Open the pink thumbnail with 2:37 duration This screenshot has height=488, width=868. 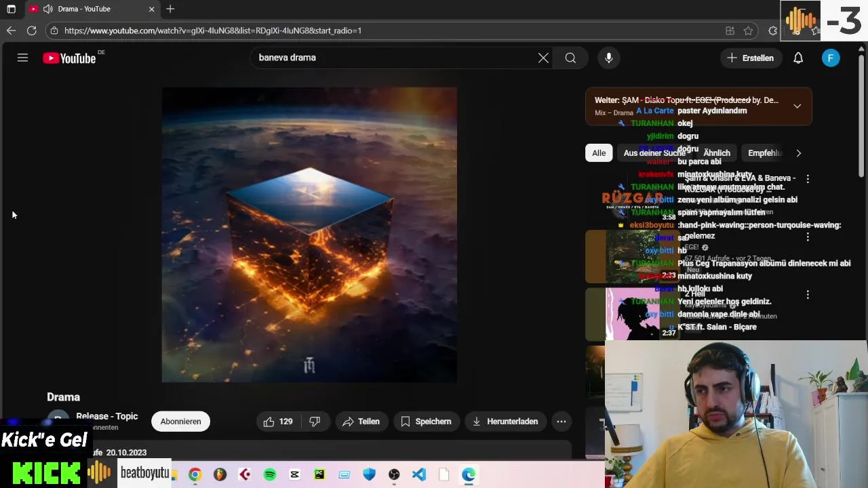pyautogui.click(x=631, y=314)
